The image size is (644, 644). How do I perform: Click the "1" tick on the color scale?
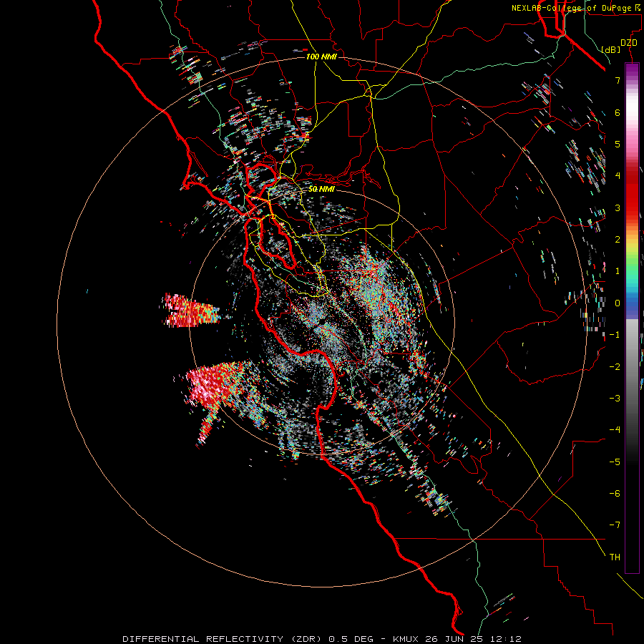coord(618,271)
